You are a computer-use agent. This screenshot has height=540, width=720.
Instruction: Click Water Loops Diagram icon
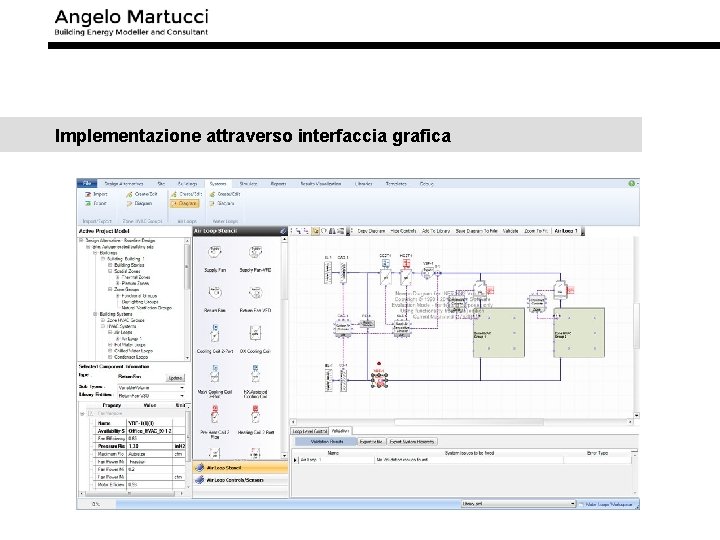213,203
